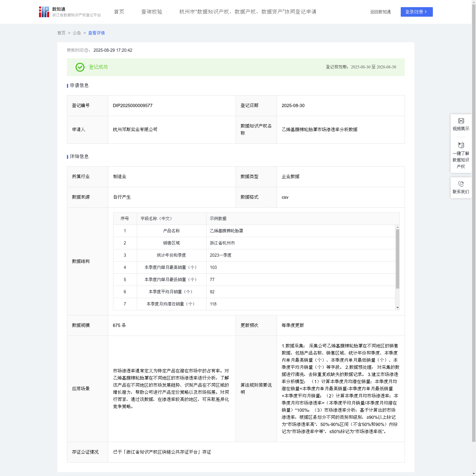Viewport: 476px width, 476px height.
Task: Click 一键了解数据知识产权 book icon
Action: (461, 145)
